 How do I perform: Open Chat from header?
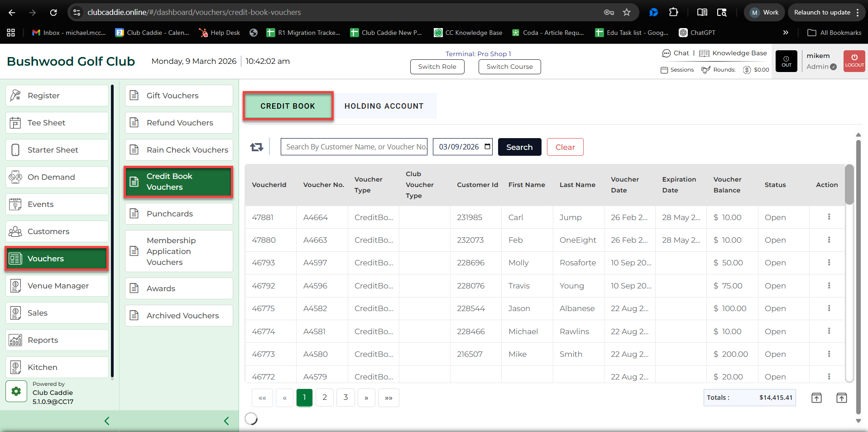tap(676, 53)
